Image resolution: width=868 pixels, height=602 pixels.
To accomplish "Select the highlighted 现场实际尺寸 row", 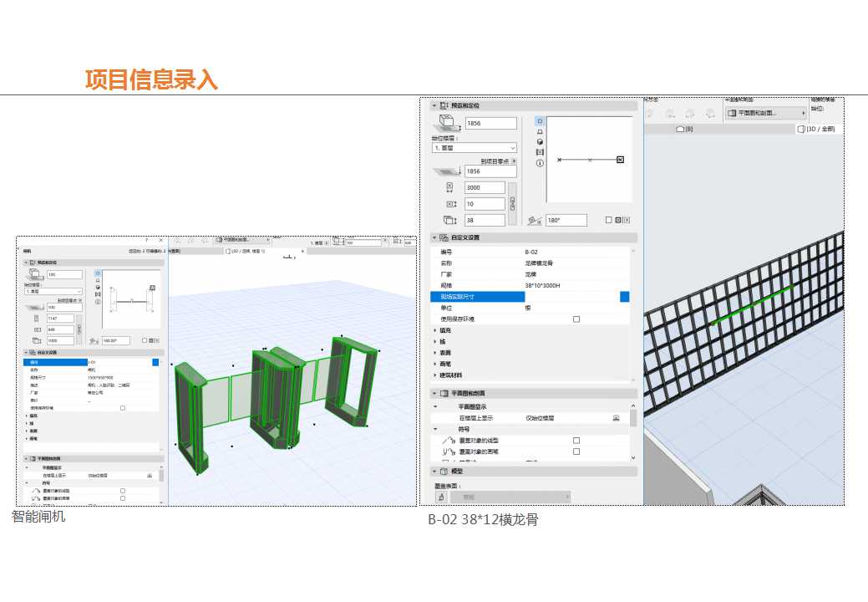I will 477,297.
